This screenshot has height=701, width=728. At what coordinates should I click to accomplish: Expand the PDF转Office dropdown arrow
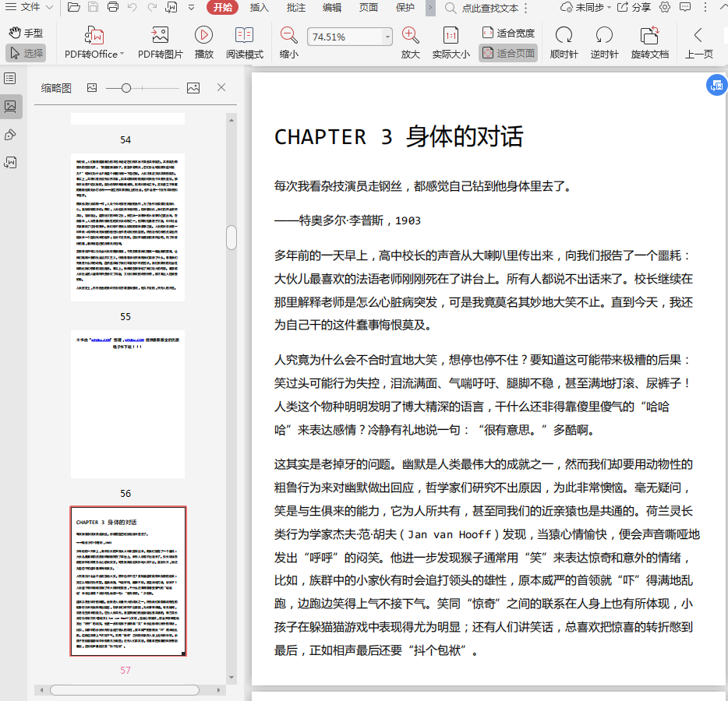pos(122,55)
